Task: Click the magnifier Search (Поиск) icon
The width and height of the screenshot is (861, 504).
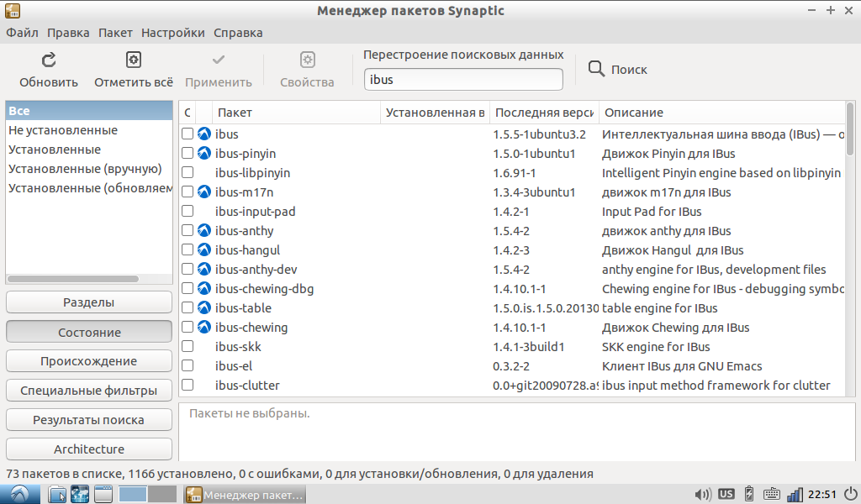Action: [596, 69]
